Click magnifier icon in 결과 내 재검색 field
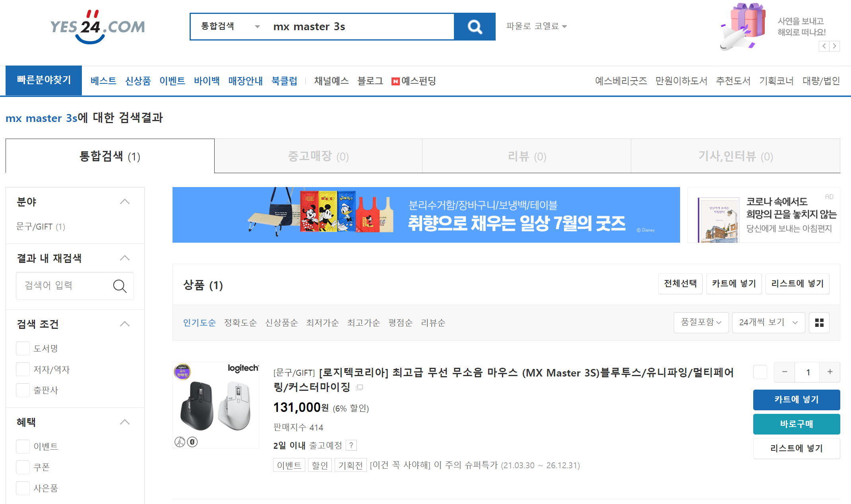Image resolution: width=851 pixels, height=504 pixels. [120, 286]
